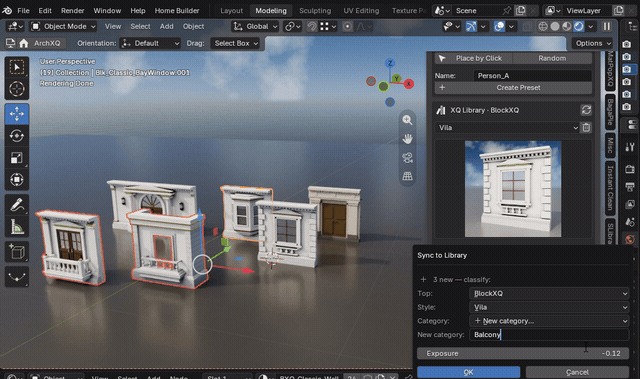
Task: Open the Vila style dropdown in XQ Library
Action: (x=507, y=128)
